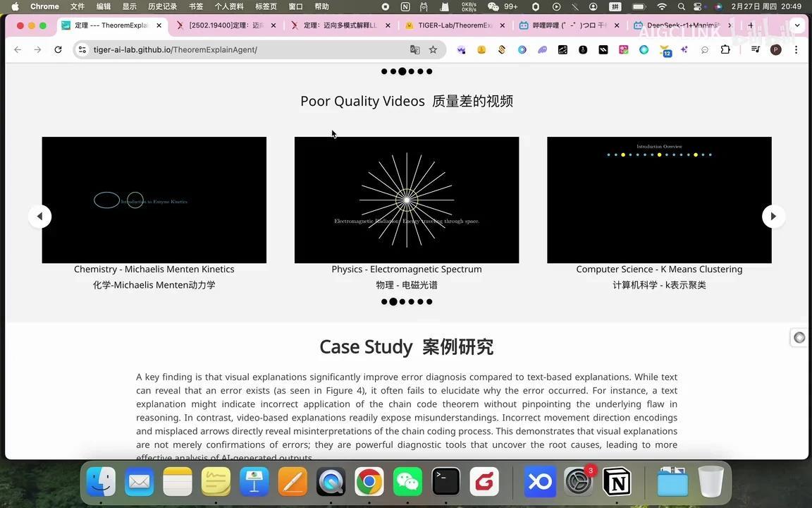
Task: Open the reading list sidebar icon
Action: 755,49
